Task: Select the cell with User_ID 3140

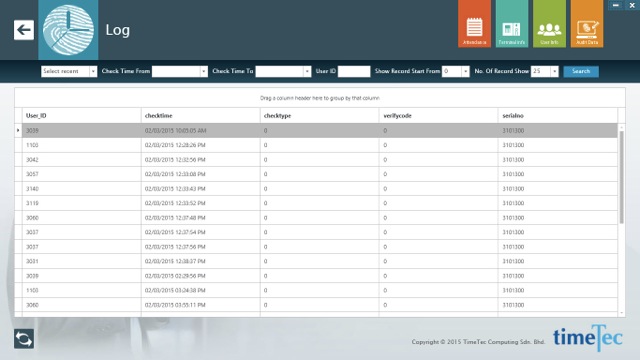Action: coord(82,189)
